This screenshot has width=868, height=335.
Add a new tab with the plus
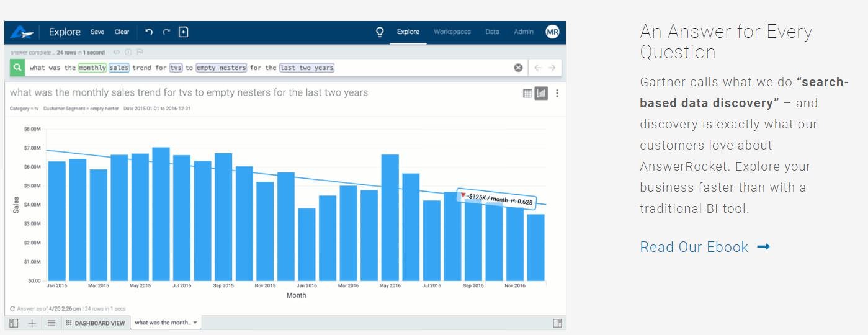pos(32,323)
